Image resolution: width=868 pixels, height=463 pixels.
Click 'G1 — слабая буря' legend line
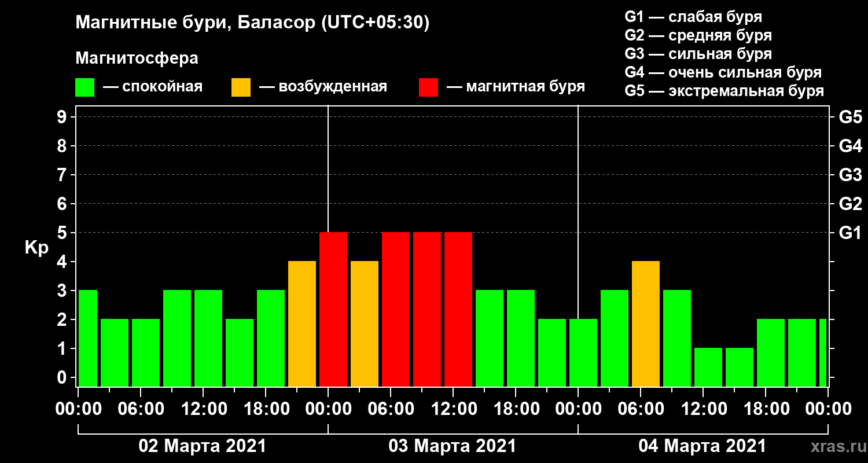tap(693, 16)
